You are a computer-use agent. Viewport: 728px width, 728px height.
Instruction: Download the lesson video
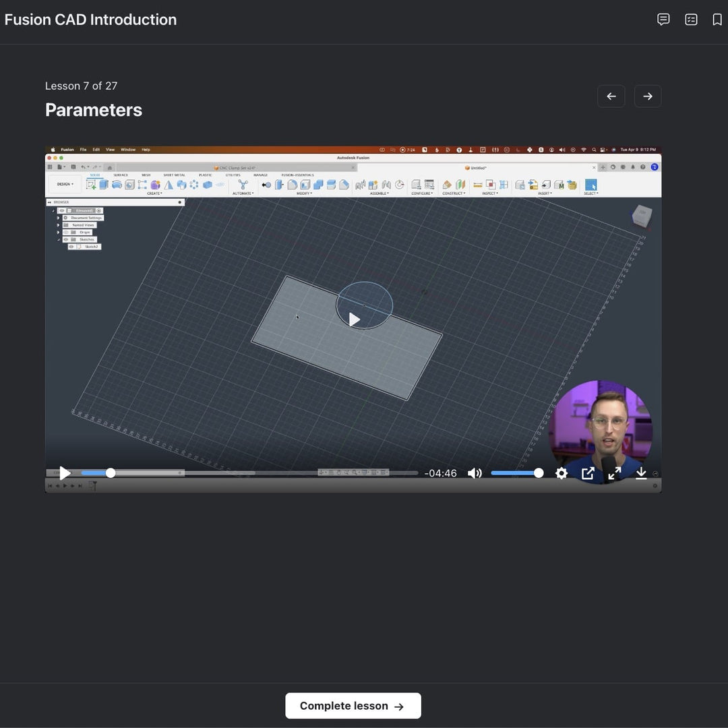[641, 473]
